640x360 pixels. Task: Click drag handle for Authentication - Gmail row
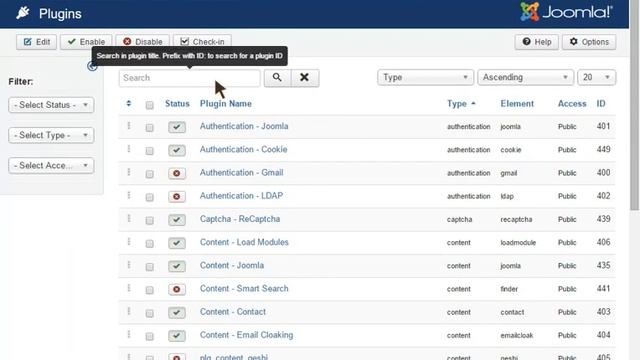pos(129,172)
